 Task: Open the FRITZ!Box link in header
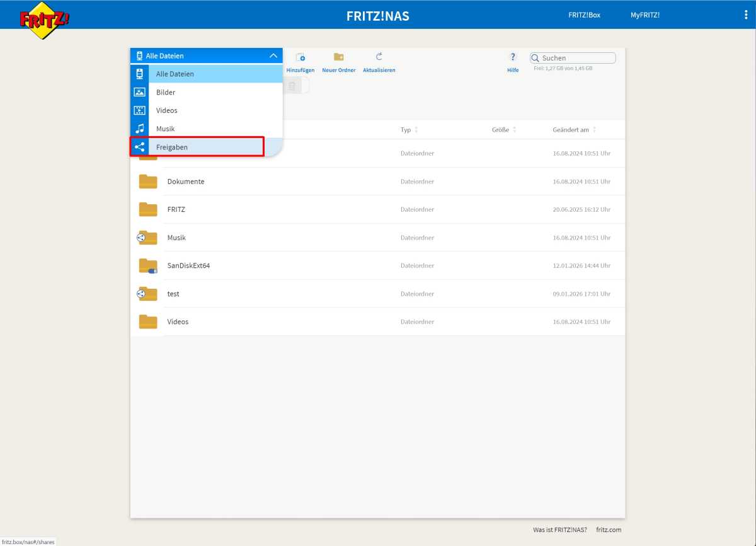pyautogui.click(x=584, y=15)
